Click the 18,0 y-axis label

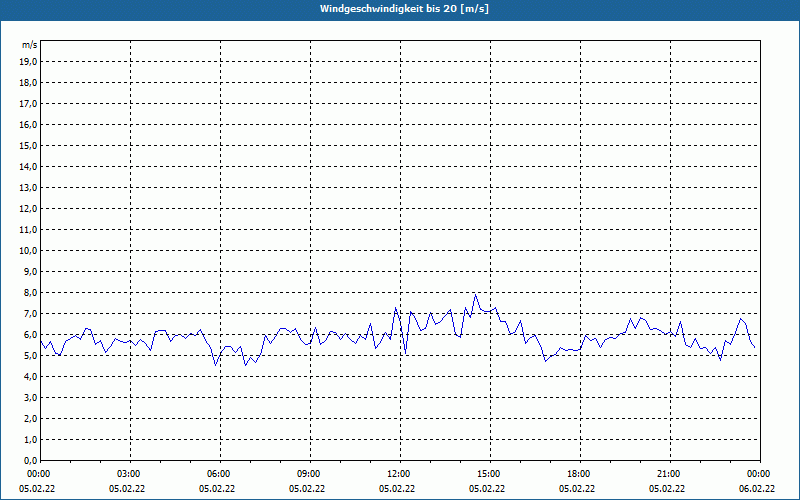(29, 83)
